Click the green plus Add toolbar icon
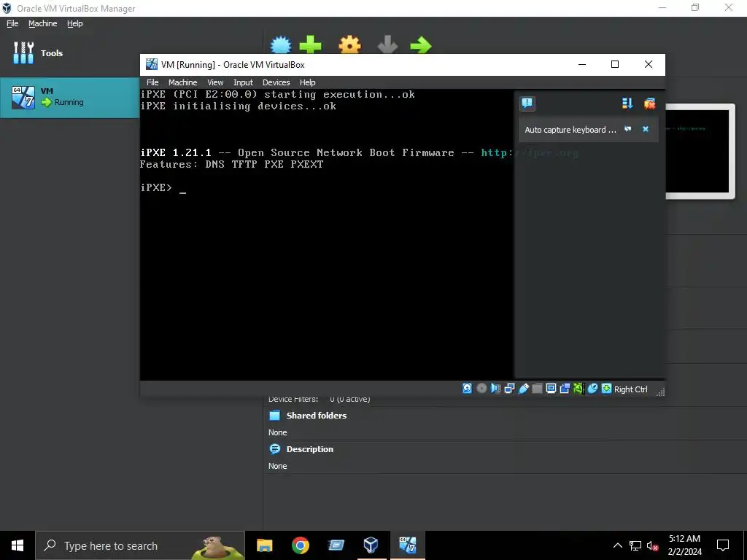 coord(310,44)
